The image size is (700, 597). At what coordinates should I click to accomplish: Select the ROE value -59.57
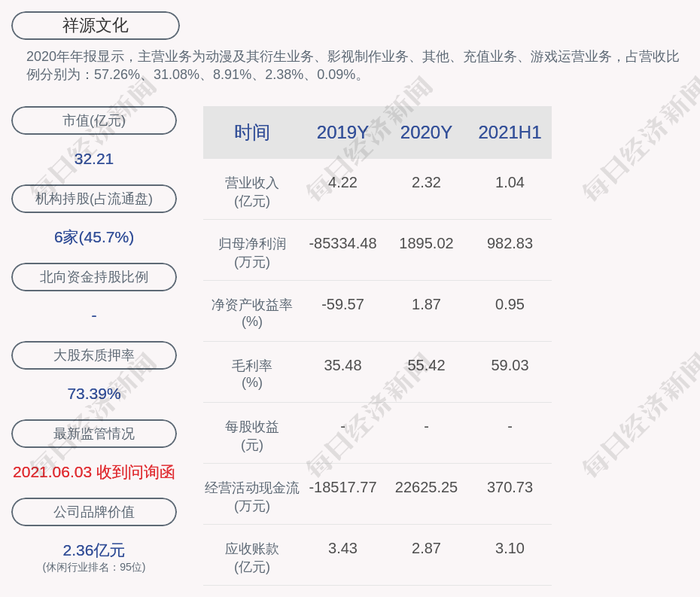[342, 305]
